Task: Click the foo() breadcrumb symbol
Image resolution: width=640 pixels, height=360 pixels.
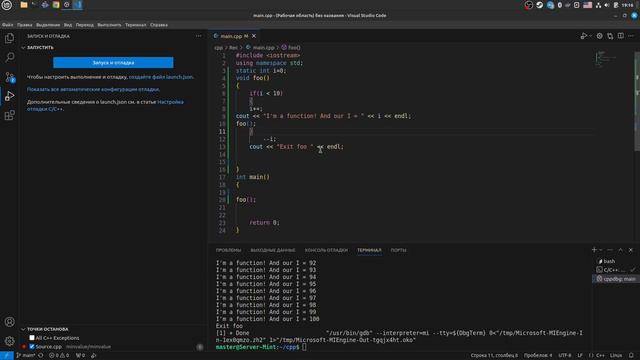Action: point(291,48)
